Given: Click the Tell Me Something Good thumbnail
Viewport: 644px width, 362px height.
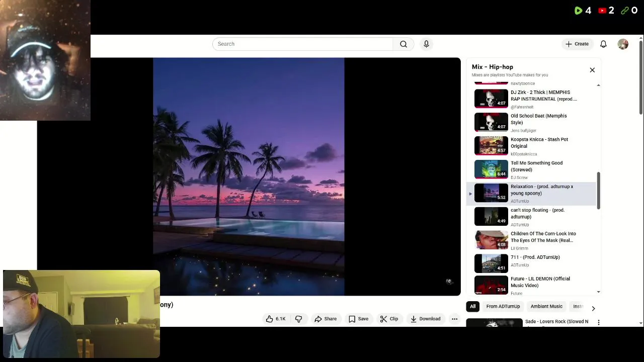Looking at the screenshot, I should click(x=491, y=169).
